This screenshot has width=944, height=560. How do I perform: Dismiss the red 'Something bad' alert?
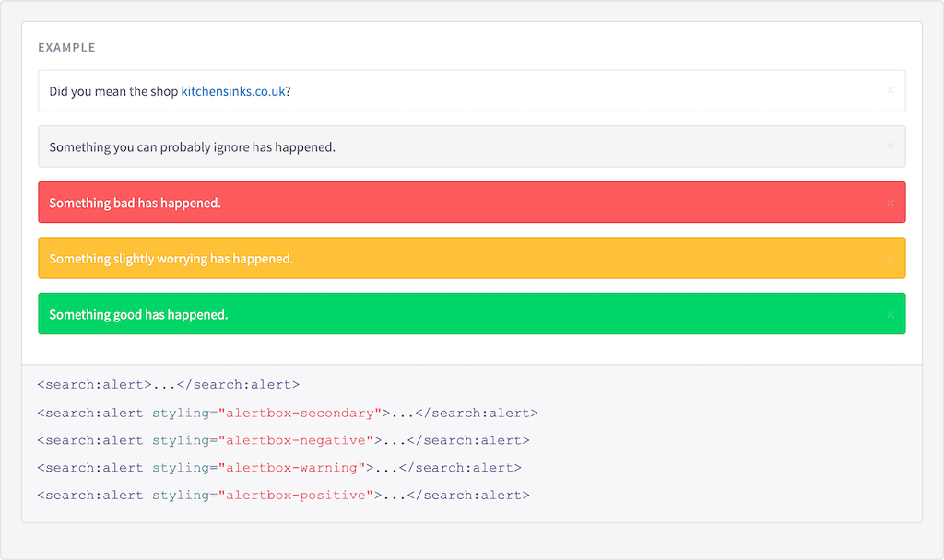click(890, 203)
